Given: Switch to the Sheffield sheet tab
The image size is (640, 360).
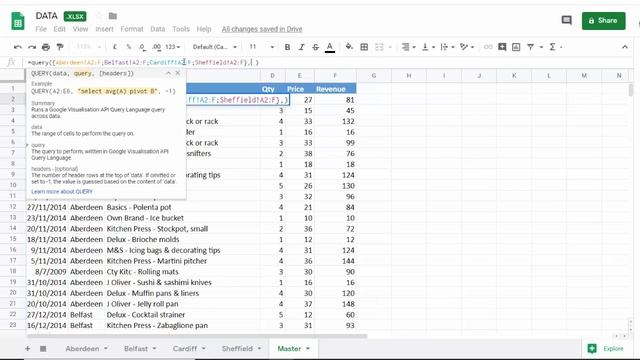Looking at the screenshot, I should [237, 349].
